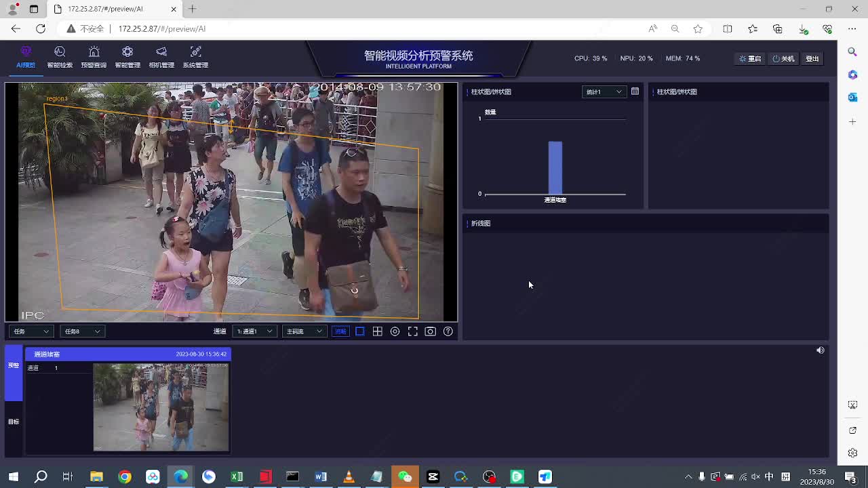Open 相机管理 camera management
868x488 pixels.
coord(161,57)
